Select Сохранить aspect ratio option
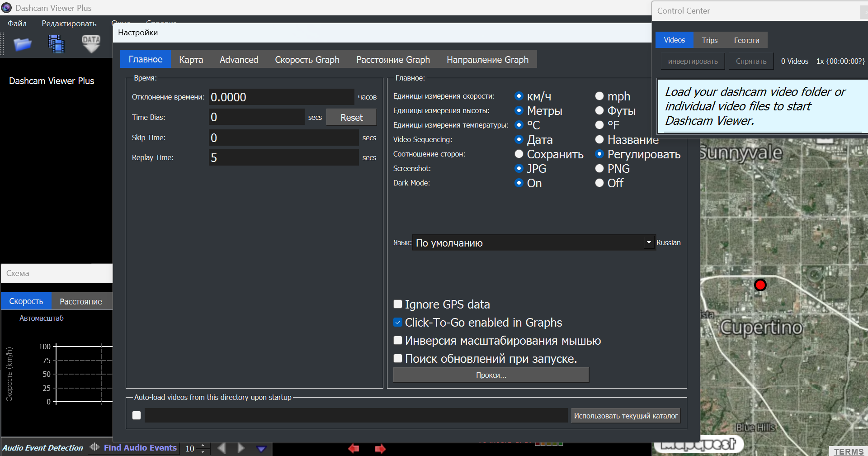This screenshot has width=868, height=456. 519,154
